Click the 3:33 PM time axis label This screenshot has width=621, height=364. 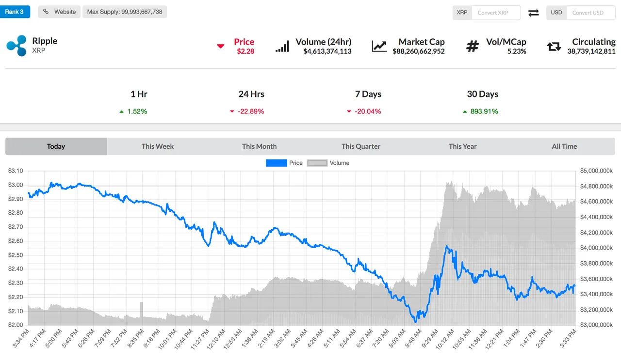567,339
